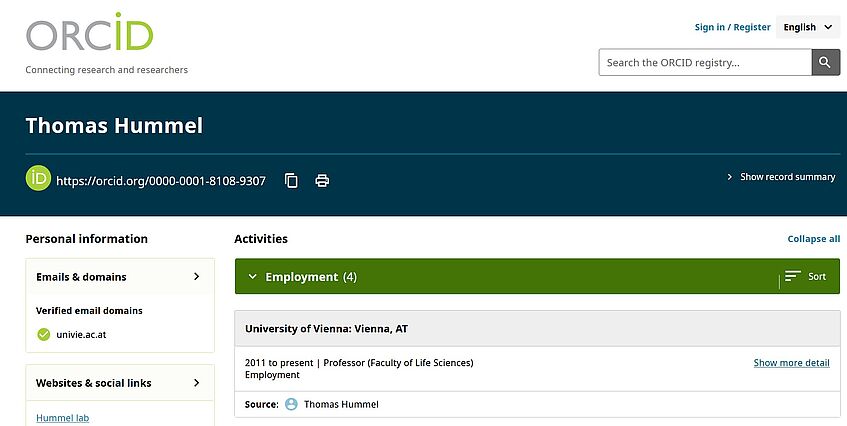Open the Hummel lab link
This screenshot has height=426, width=847.
click(x=62, y=418)
